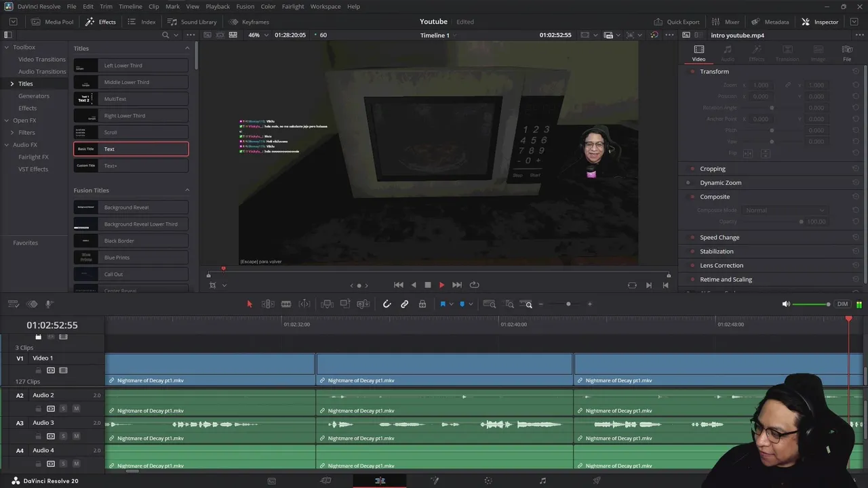Switch to Inspector Video tab
The image size is (868, 488).
pyautogui.click(x=698, y=53)
